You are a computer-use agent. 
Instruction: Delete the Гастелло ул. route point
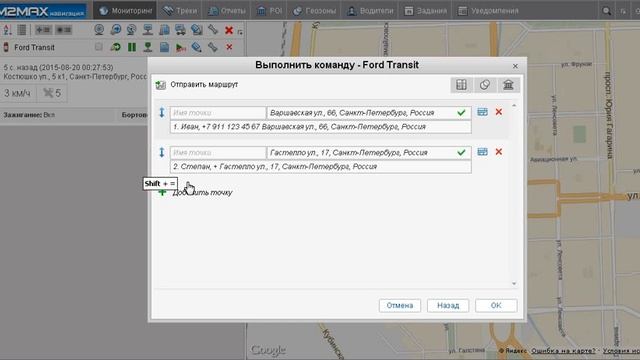pos(499,152)
